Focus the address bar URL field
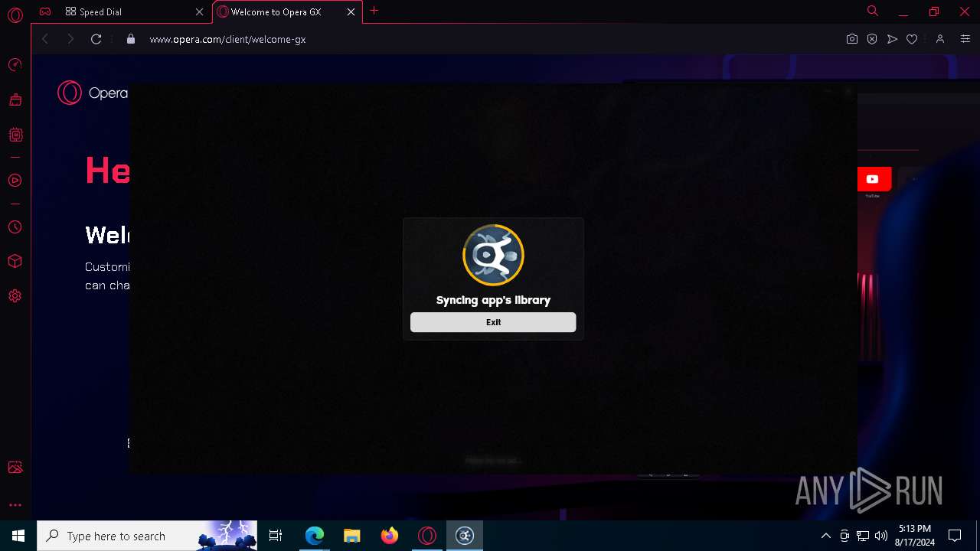The image size is (980, 551). [490, 39]
